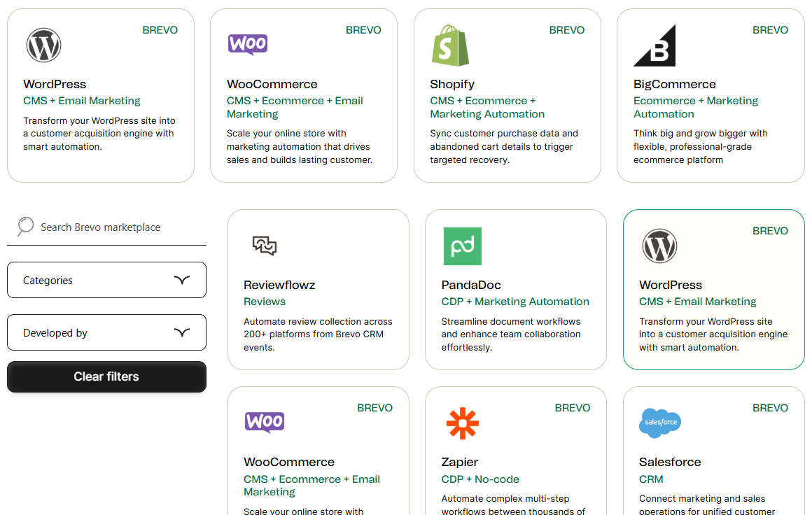Image resolution: width=812 pixels, height=515 pixels.
Task: Click the Shopify bag logo
Action: tap(450, 45)
